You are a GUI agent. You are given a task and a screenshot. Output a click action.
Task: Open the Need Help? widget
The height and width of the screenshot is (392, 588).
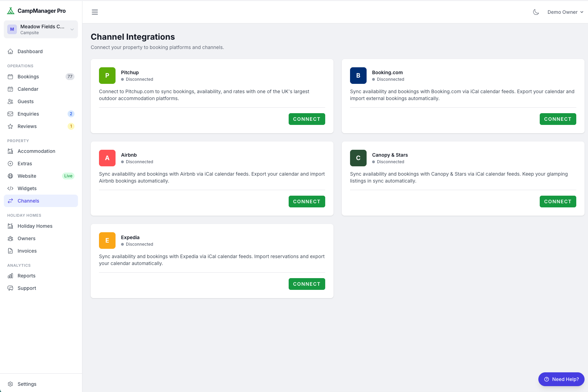click(561, 379)
